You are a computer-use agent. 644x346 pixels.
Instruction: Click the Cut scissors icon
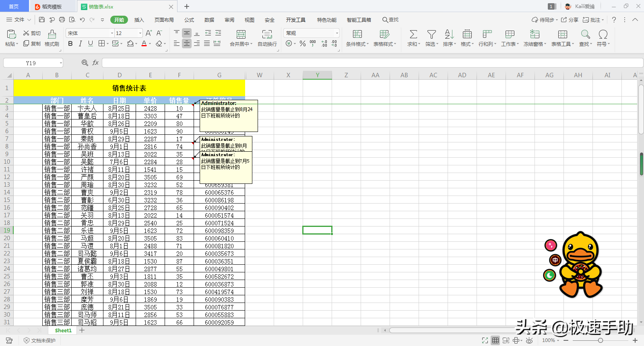[26, 33]
